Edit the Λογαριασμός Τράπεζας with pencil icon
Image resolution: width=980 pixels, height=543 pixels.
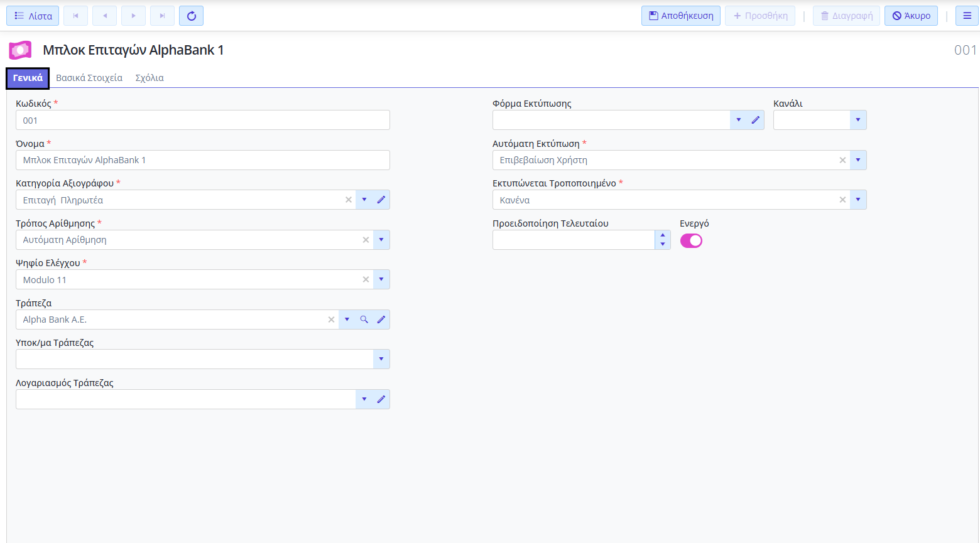(381, 399)
